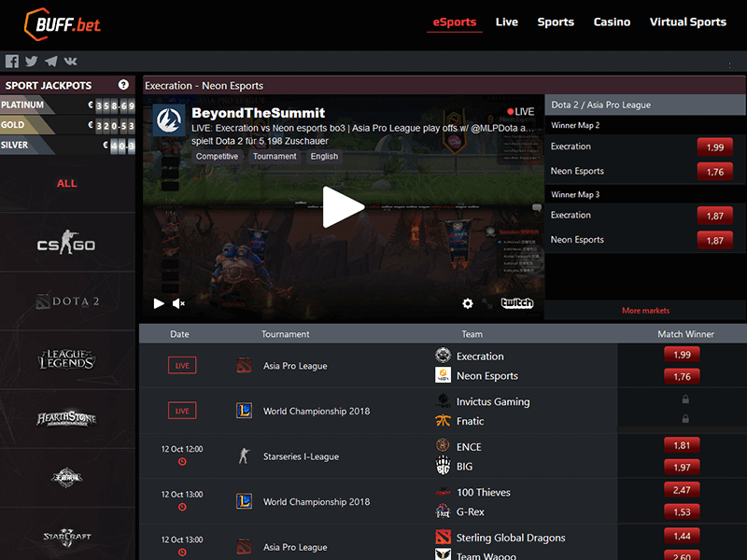Click the Competitive stream tag
747x560 pixels.
coord(217,156)
